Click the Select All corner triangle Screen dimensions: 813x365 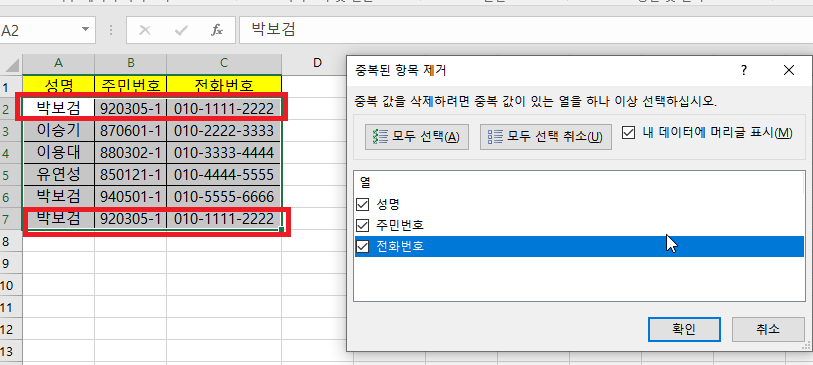point(11,64)
